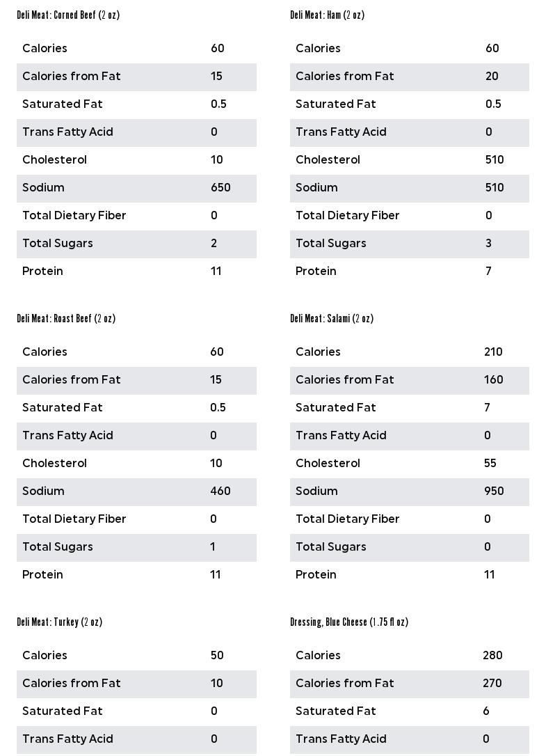Select Blue Cheese Calories from Fat value 270
This screenshot has height=756, width=546.
click(492, 684)
